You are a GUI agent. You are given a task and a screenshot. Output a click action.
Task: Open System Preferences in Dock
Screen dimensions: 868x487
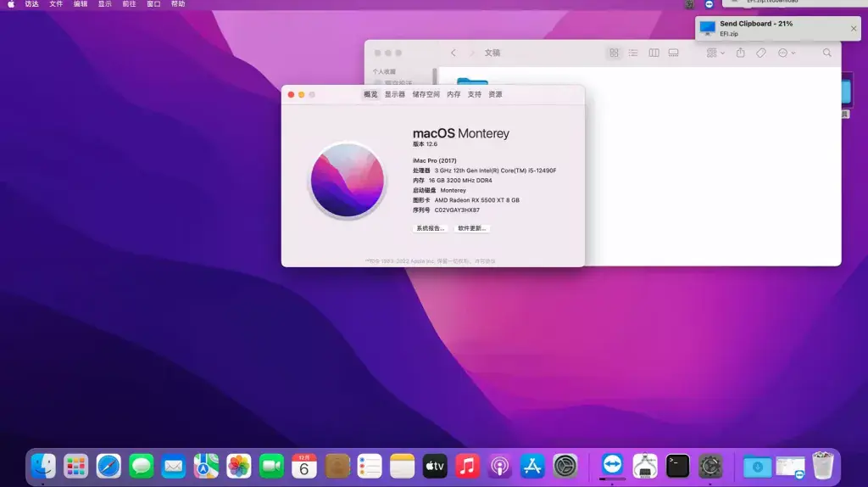coord(565,466)
